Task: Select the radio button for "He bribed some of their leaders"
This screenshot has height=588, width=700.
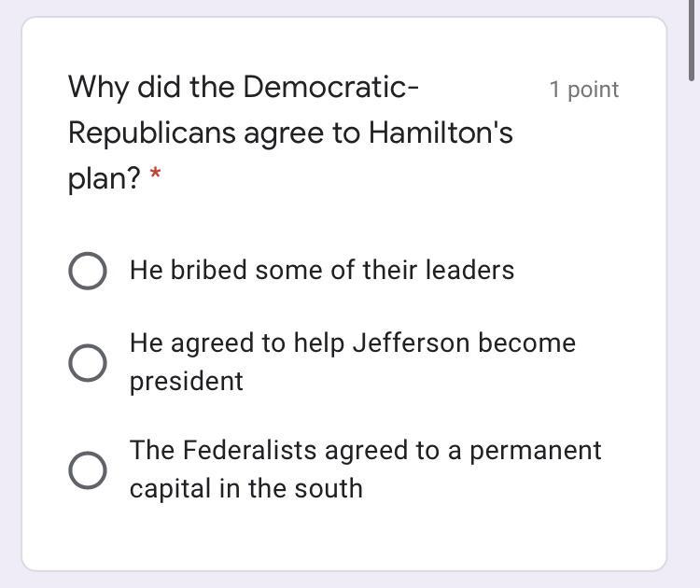Action: [x=88, y=271]
